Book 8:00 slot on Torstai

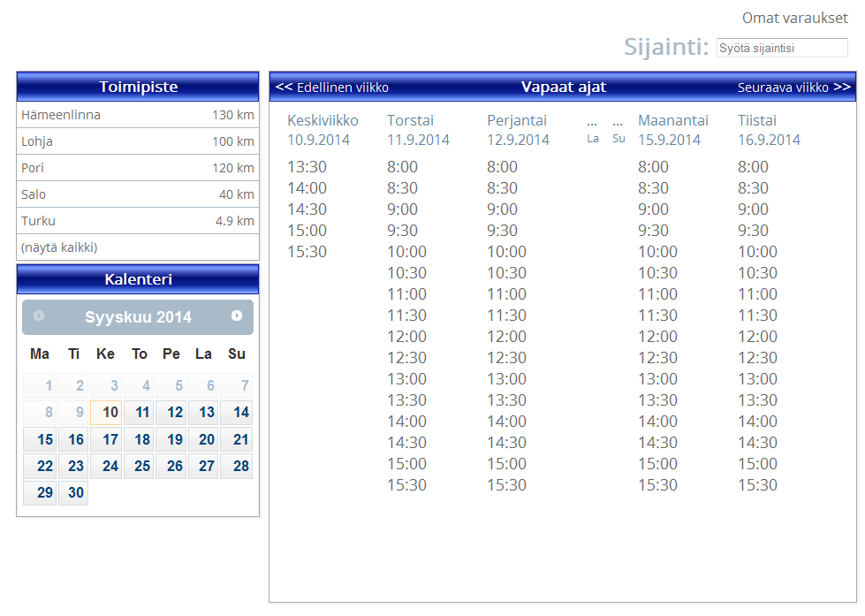tap(402, 166)
